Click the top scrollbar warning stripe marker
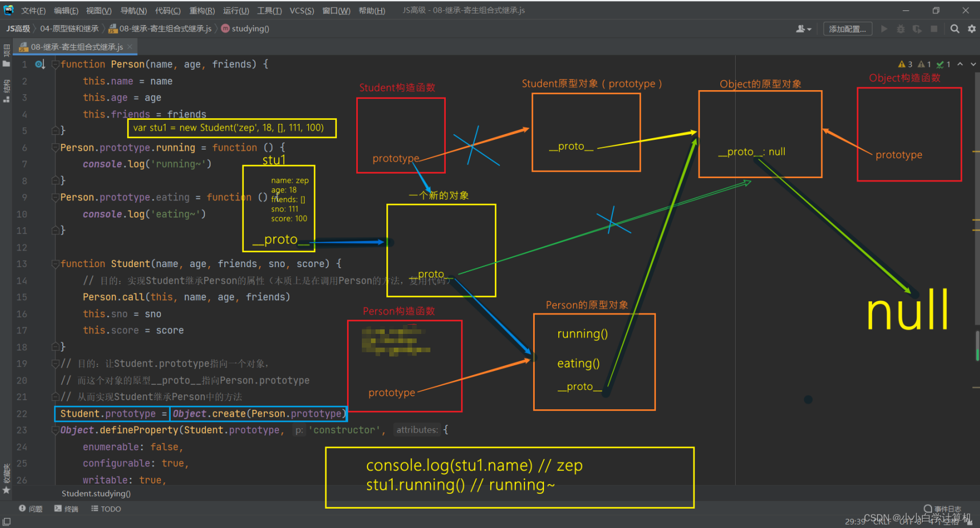The image size is (980, 528). tap(976, 152)
